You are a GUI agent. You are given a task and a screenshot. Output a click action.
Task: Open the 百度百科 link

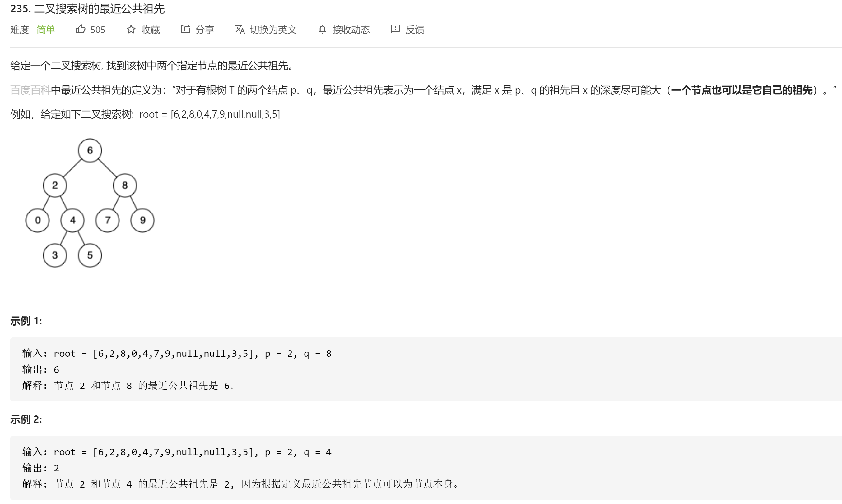[30, 90]
